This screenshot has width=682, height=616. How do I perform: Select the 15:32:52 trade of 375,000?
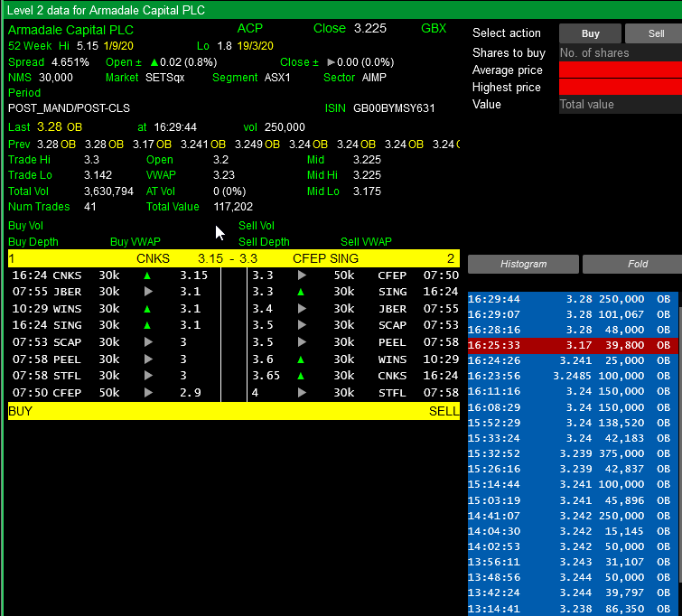[x=573, y=453]
